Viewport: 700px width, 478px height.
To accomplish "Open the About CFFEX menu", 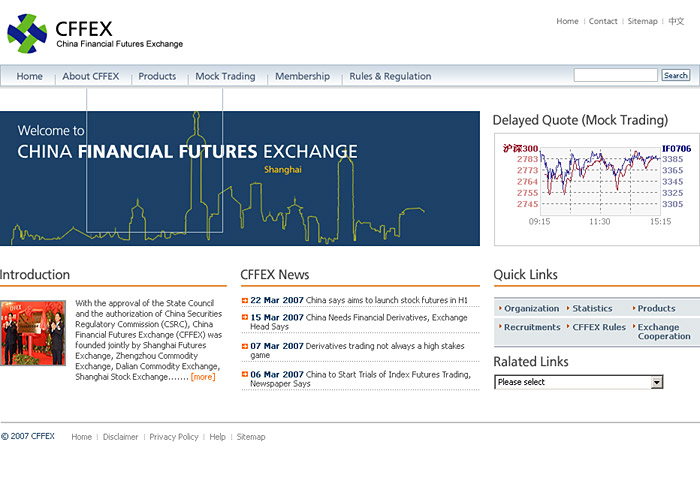I will coord(91,76).
